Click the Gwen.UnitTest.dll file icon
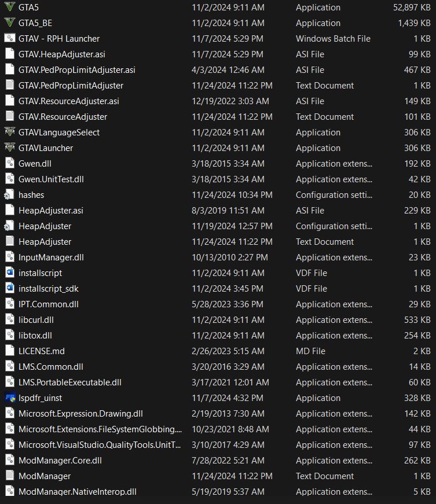 point(10,179)
